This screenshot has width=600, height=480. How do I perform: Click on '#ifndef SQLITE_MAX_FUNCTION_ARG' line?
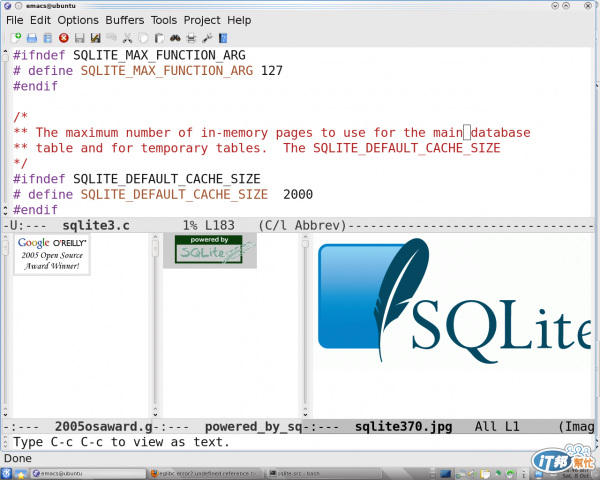[129, 55]
